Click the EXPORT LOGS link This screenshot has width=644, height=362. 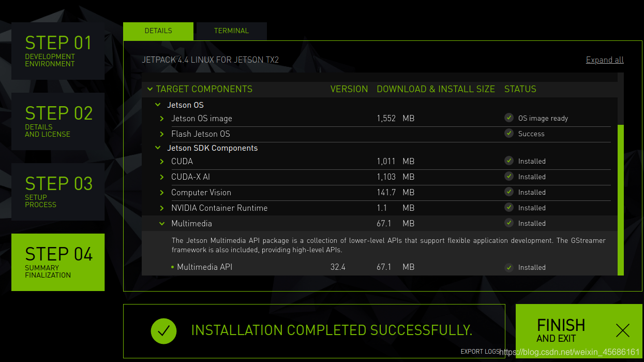tap(480, 352)
